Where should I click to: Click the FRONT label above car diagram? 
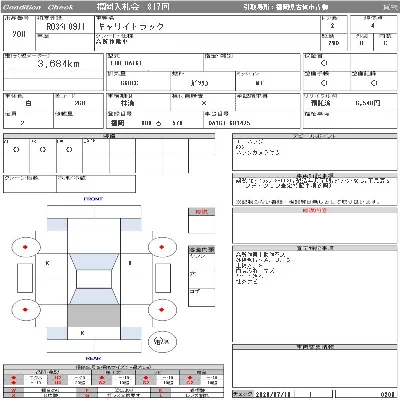coord(93,199)
